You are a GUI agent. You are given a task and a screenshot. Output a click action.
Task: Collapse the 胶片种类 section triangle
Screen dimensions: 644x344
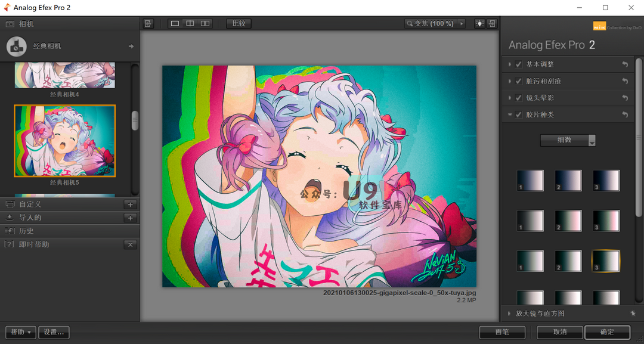[510, 114]
